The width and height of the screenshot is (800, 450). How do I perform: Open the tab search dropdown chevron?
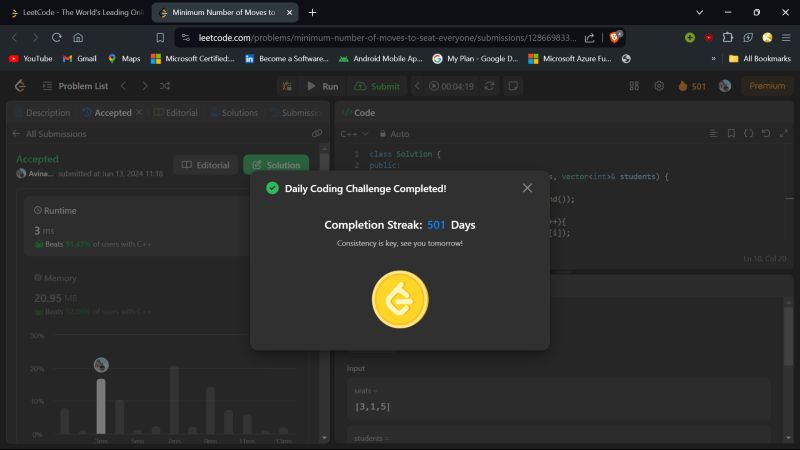coord(699,12)
